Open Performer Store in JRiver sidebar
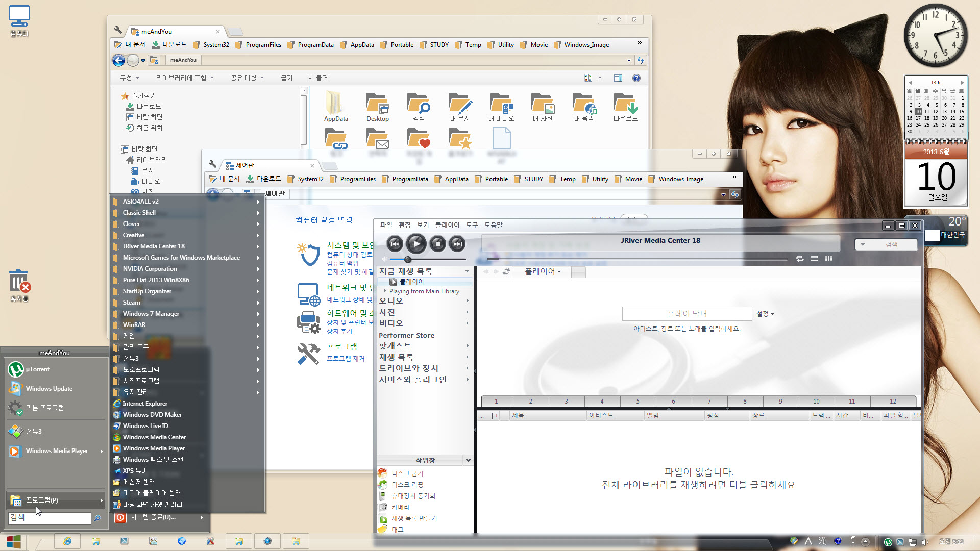The height and width of the screenshot is (551, 980). click(406, 335)
